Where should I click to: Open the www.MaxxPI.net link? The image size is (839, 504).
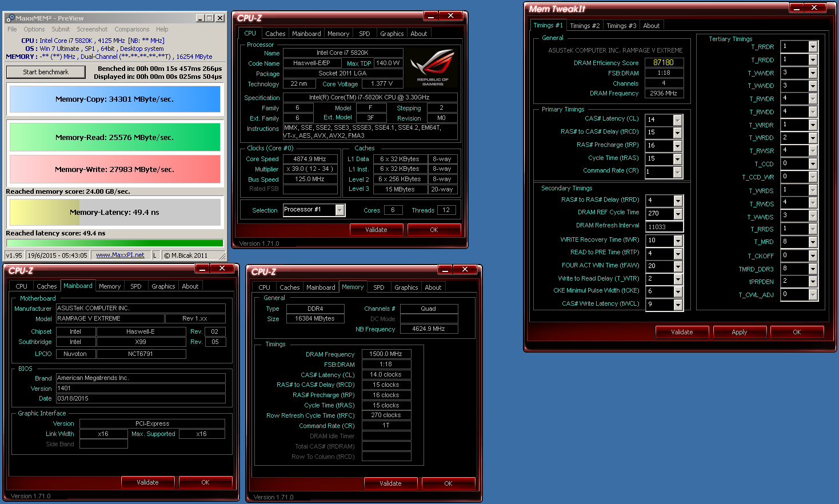point(120,255)
